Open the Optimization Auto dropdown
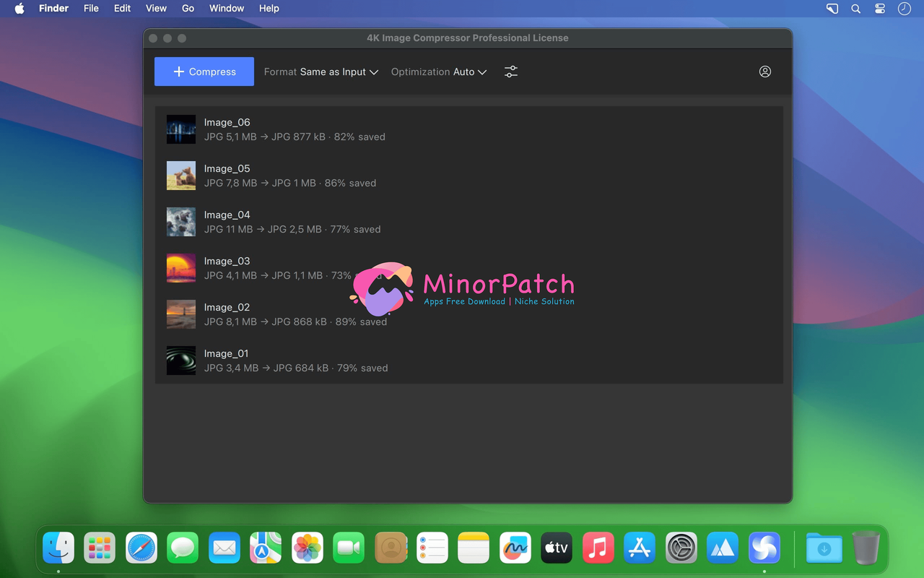 (439, 72)
